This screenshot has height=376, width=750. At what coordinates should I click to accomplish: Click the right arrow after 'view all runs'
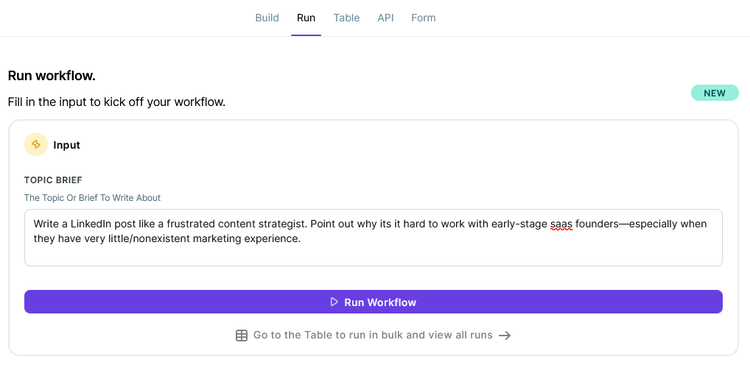[505, 335]
